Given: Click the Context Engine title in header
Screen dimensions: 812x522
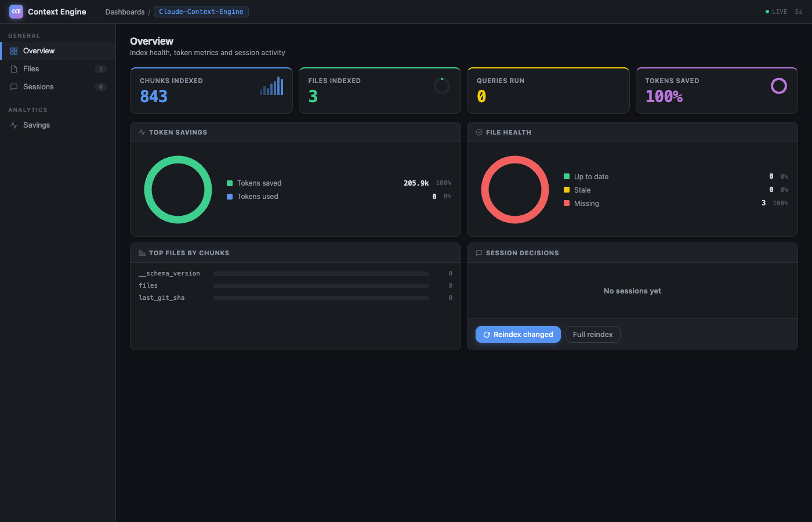Looking at the screenshot, I should click(57, 12).
